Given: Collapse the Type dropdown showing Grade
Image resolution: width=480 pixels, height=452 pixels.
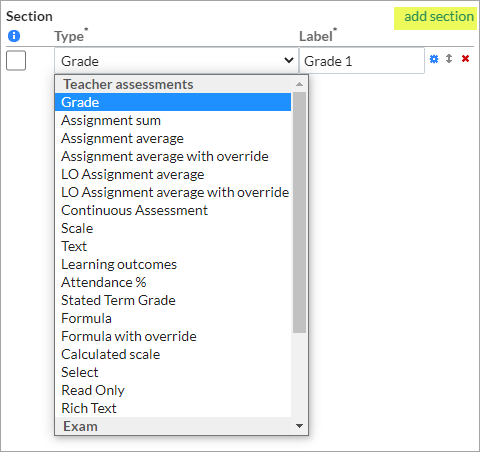Looking at the screenshot, I should click(176, 61).
